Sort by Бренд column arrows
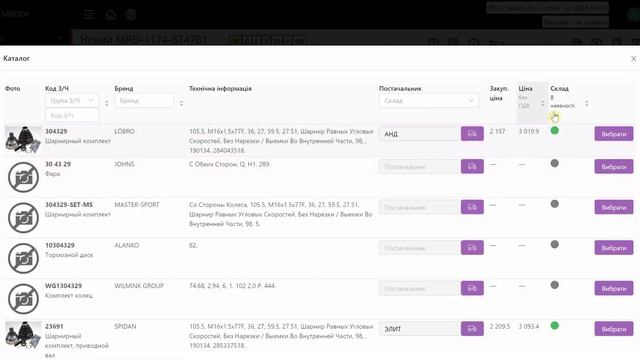 tap(181, 103)
